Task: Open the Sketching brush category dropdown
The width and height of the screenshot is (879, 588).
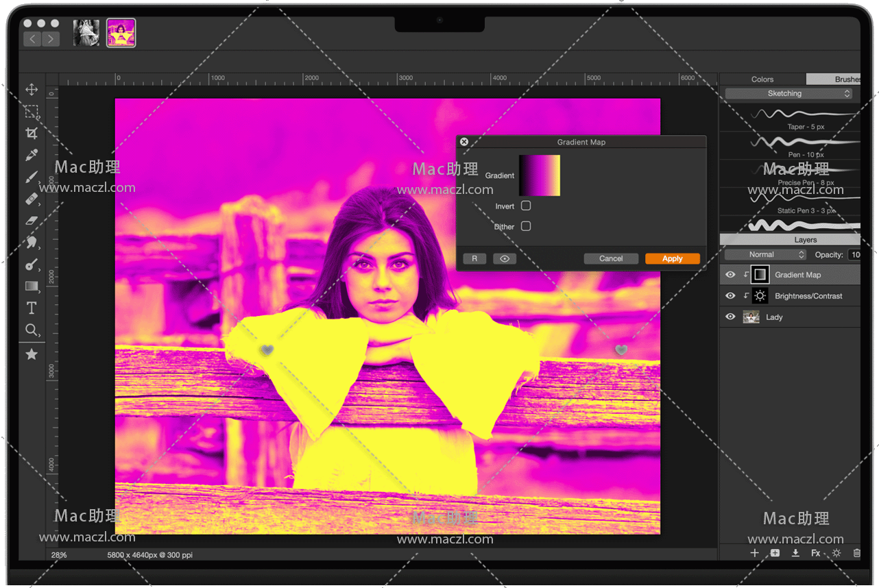Action: point(788,94)
